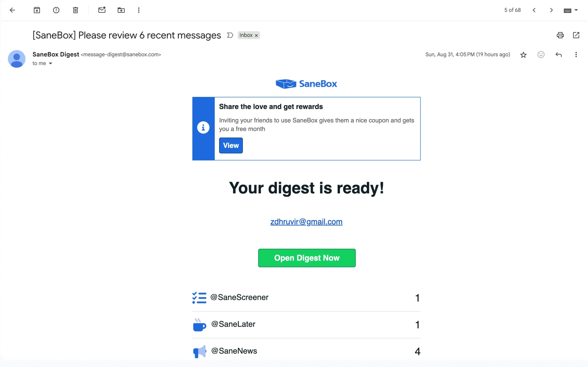Click 'Your digest is ready!' heading
Image resolution: width=588 pixels, height=367 pixels.
click(306, 188)
